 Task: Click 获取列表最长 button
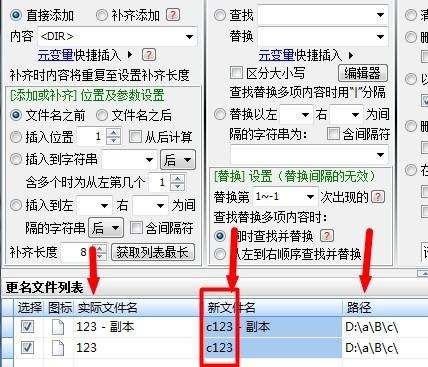(x=153, y=252)
